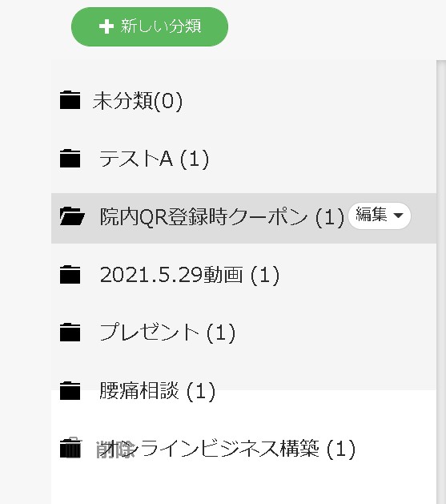Select the テストA (1) category
This screenshot has width=446, height=504.
pyautogui.click(x=154, y=159)
